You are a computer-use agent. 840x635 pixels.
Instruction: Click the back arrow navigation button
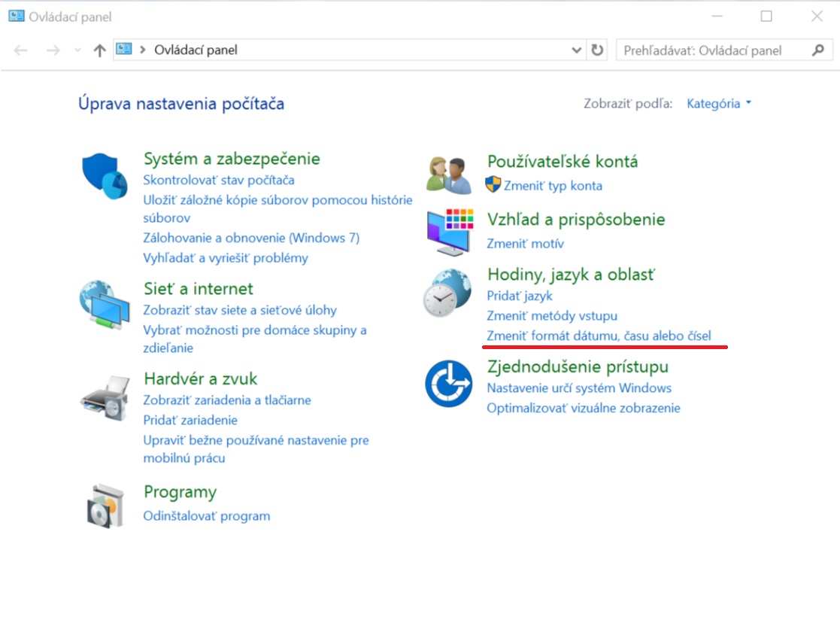[21, 50]
